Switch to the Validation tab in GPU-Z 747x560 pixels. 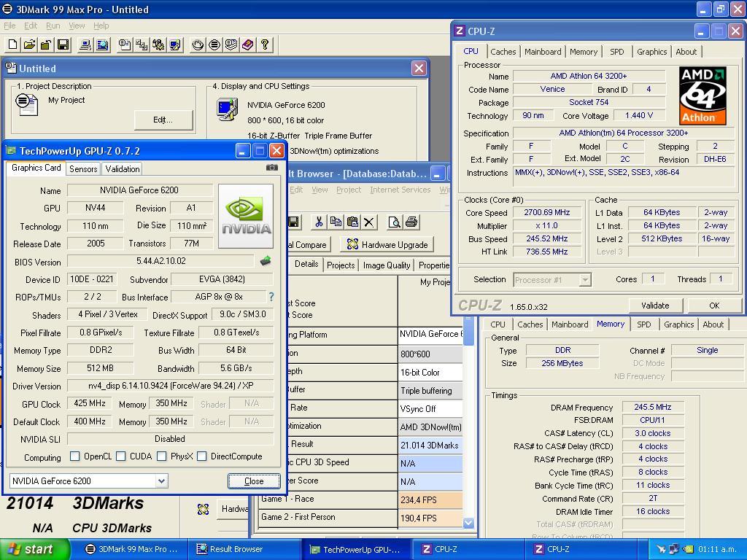click(x=123, y=168)
